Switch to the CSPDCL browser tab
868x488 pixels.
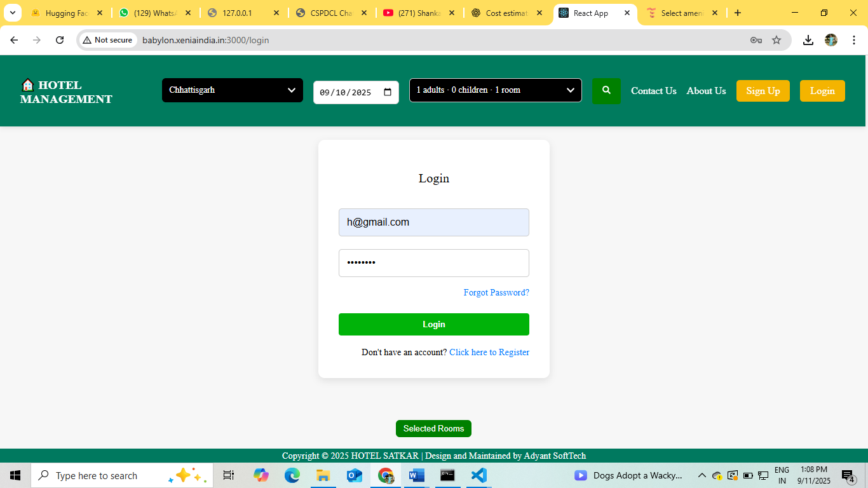(x=330, y=13)
